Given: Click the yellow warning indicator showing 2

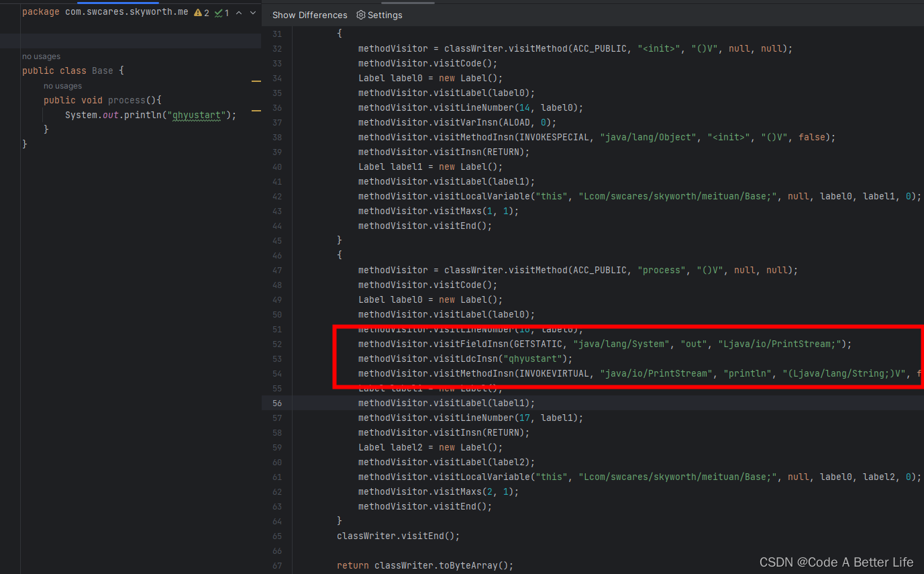Looking at the screenshot, I should pyautogui.click(x=201, y=13).
